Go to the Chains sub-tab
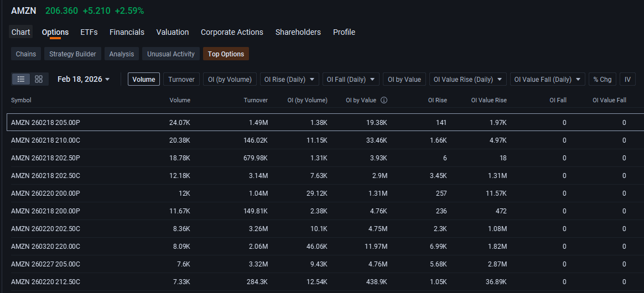Viewport: 644px width, 293px height. 26,54
